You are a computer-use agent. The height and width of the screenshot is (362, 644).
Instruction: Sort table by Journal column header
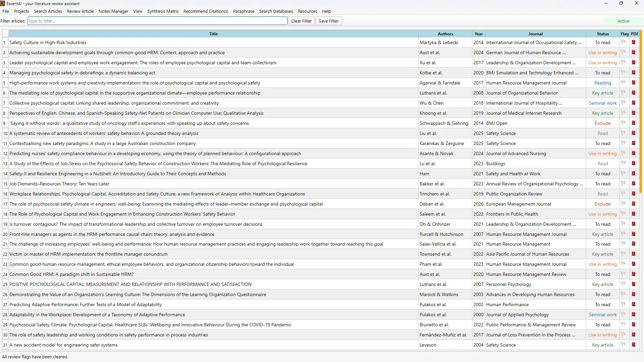(536, 34)
